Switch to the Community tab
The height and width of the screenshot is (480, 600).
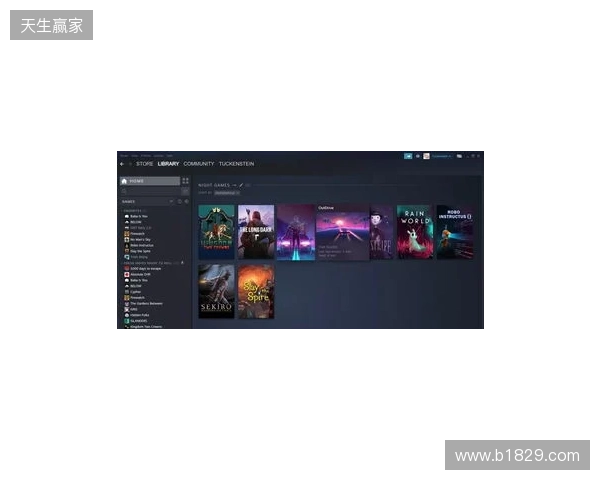198,163
